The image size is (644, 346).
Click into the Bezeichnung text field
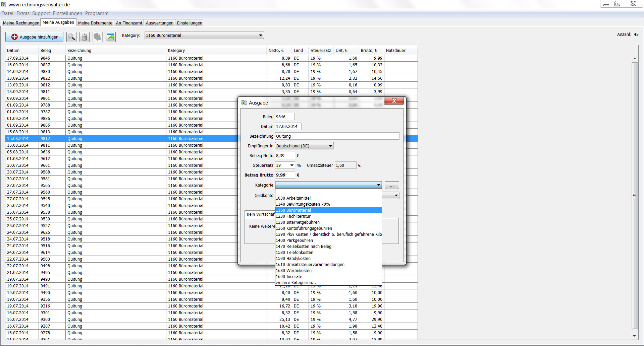pos(337,136)
